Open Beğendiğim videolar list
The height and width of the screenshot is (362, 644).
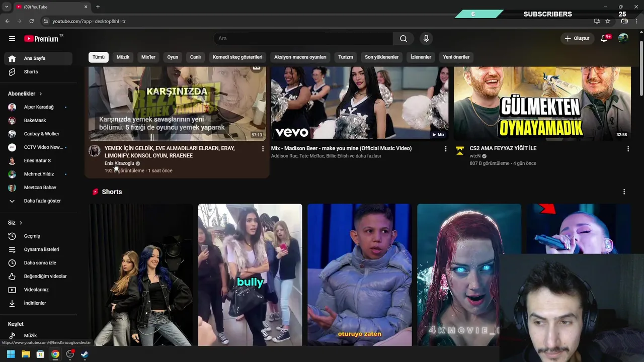[x=38, y=277]
